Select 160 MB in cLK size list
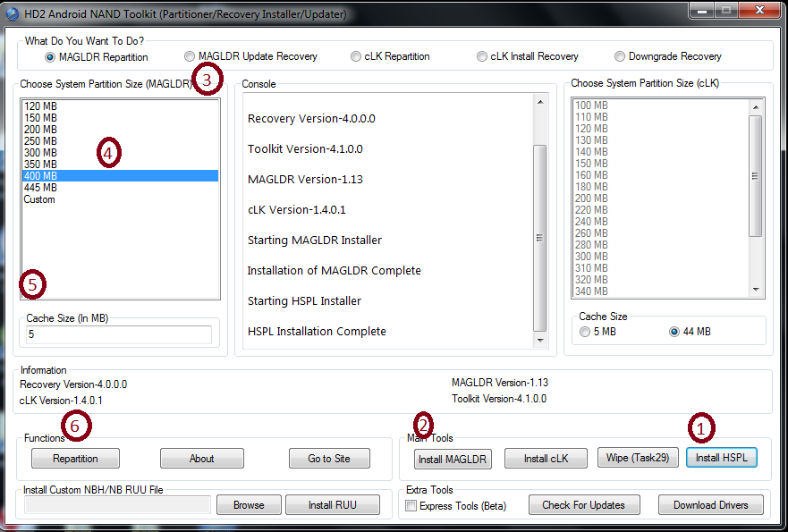This screenshot has width=788, height=532. (661, 175)
